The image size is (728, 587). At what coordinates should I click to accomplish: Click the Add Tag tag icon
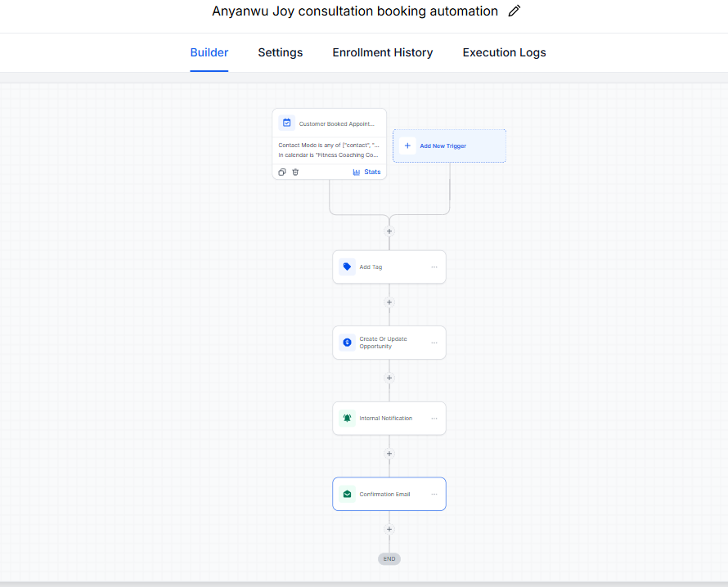pyautogui.click(x=347, y=267)
